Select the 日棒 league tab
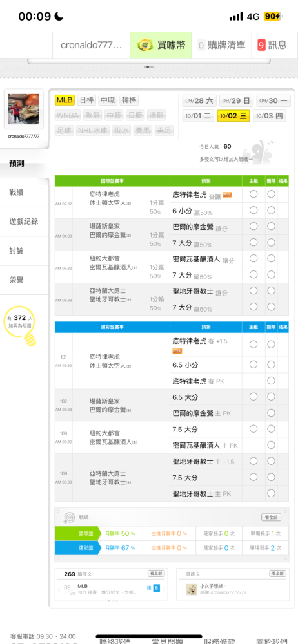This screenshot has width=298, height=644. pos(87,100)
